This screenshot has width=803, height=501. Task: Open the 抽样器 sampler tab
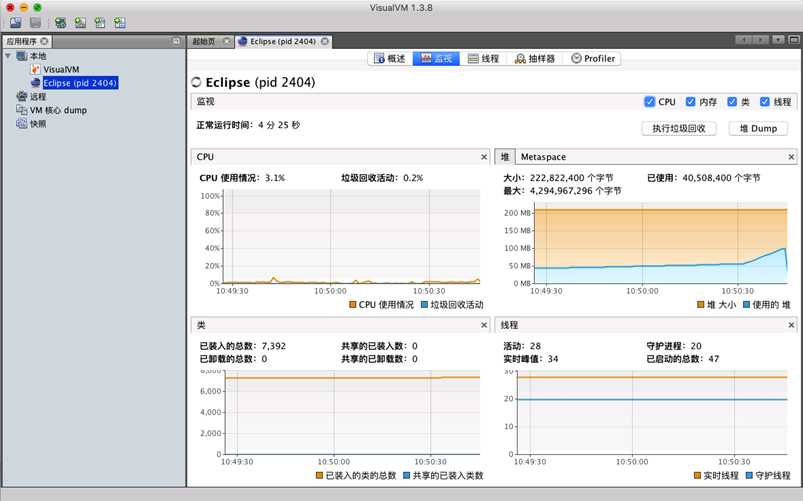(x=535, y=58)
